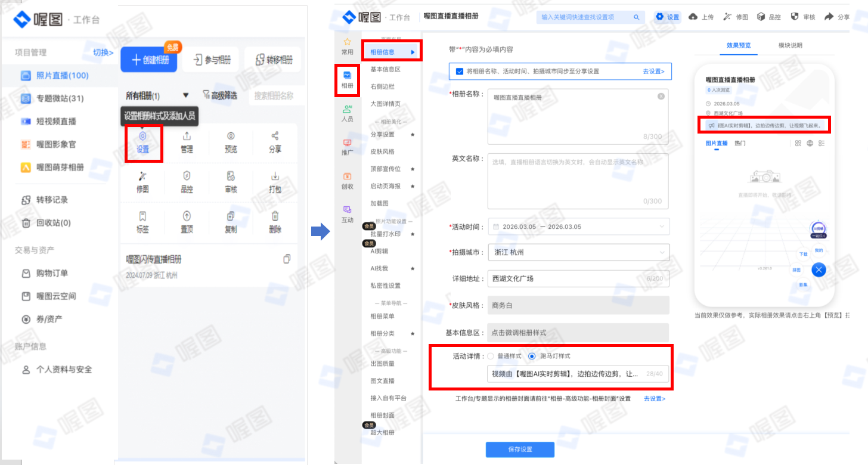Click the 保存设置 button
This screenshot has height=465, width=868.
point(520,449)
